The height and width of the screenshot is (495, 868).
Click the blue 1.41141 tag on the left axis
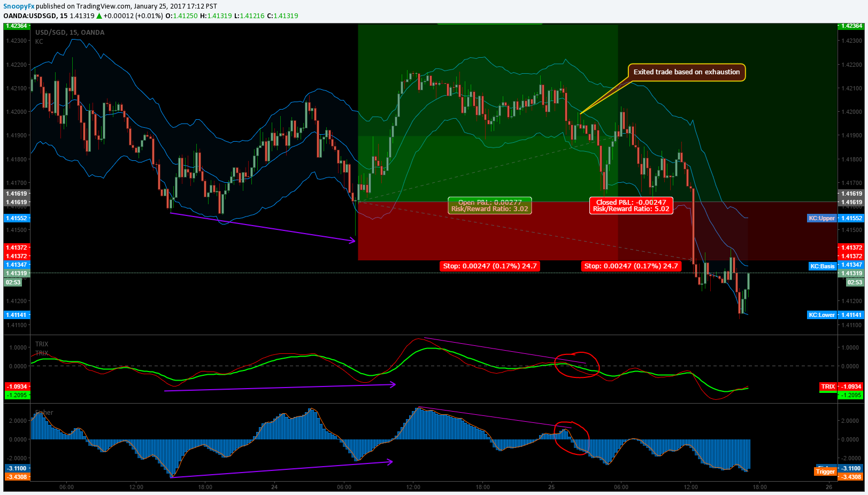coord(17,315)
